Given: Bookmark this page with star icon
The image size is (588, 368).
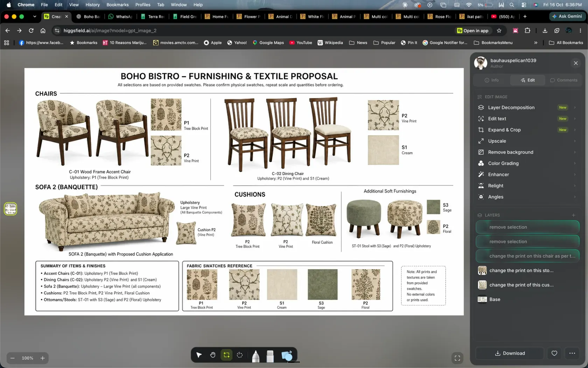Looking at the screenshot, I should pos(499,30).
